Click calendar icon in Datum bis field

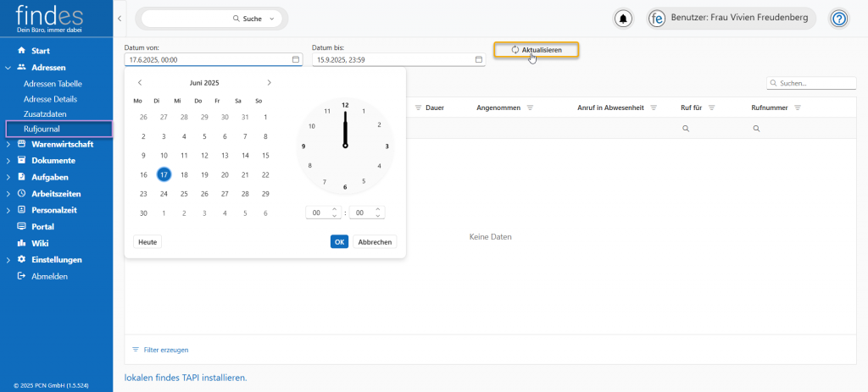click(478, 60)
